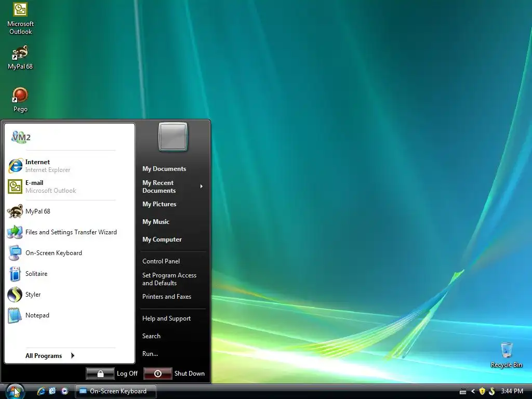Open Microsoft Outlook desktop shortcut
The width and height of the screenshot is (532, 399).
[x=20, y=19]
